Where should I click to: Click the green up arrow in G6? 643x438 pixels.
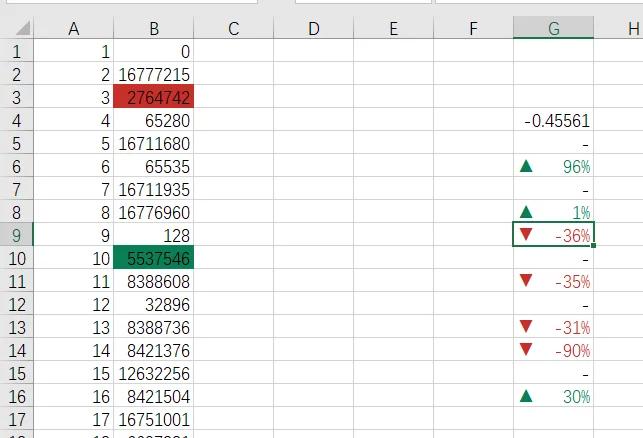coord(526,166)
